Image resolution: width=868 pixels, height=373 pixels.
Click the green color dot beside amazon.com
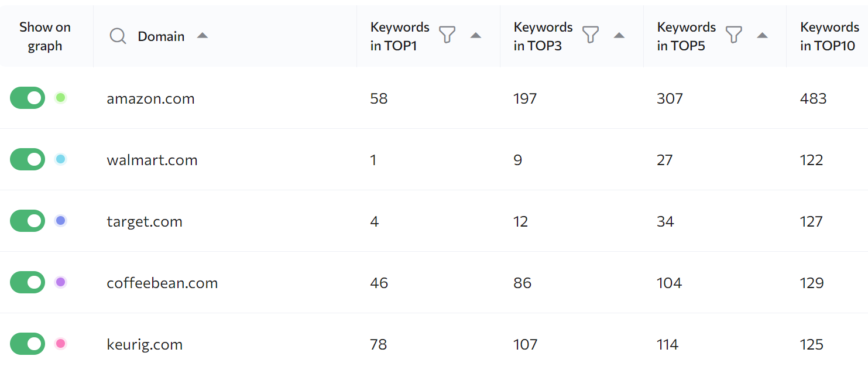pos(60,98)
